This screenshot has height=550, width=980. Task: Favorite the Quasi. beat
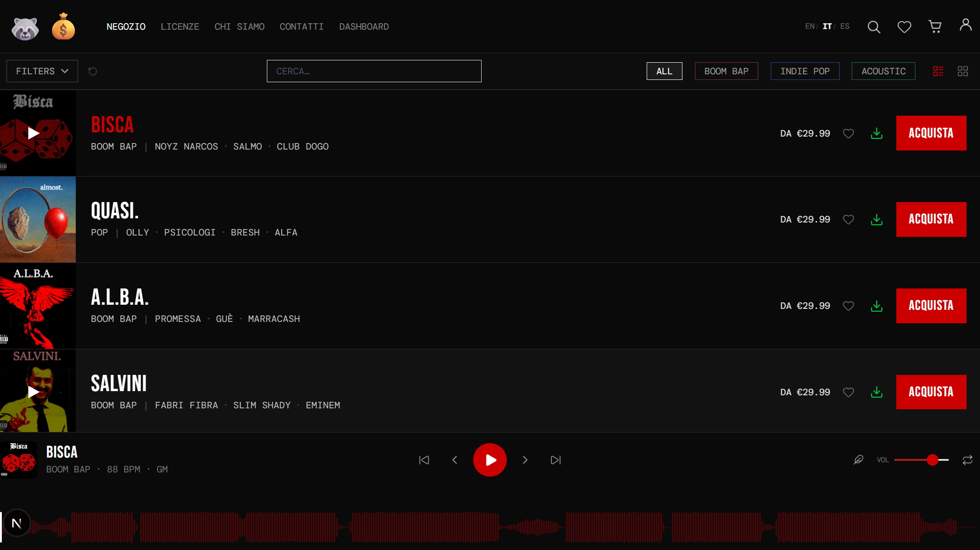point(848,220)
